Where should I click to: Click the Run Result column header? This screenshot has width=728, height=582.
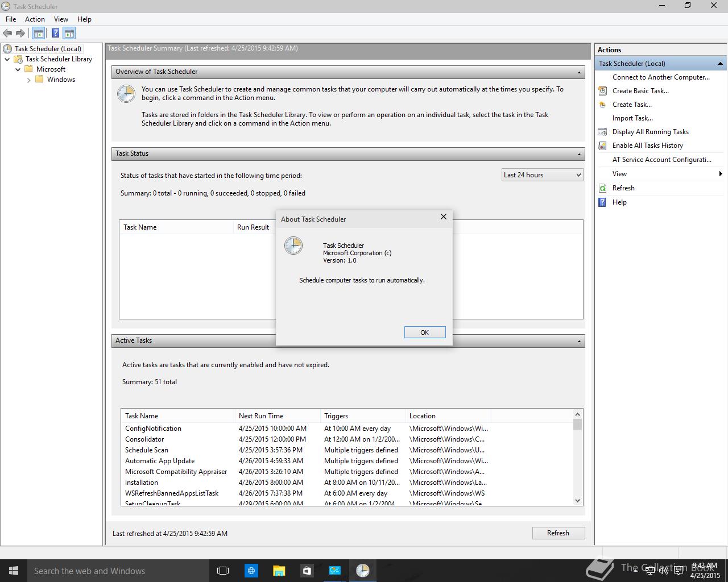[x=253, y=227]
